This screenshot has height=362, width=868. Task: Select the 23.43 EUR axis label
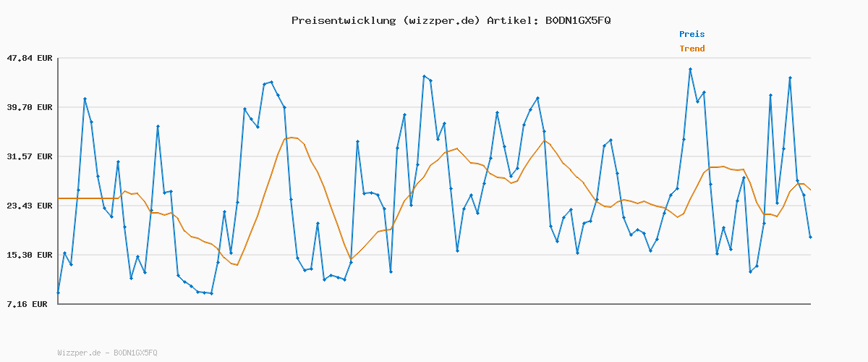coord(30,206)
